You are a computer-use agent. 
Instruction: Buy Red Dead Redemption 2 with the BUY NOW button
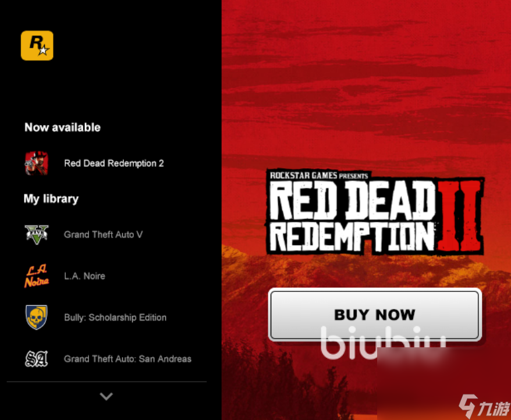[x=375, y=315]
